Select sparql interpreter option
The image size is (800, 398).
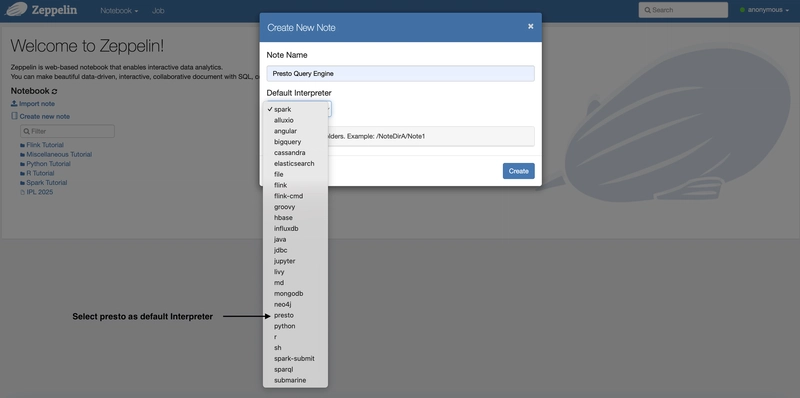[x=295, y=369]
